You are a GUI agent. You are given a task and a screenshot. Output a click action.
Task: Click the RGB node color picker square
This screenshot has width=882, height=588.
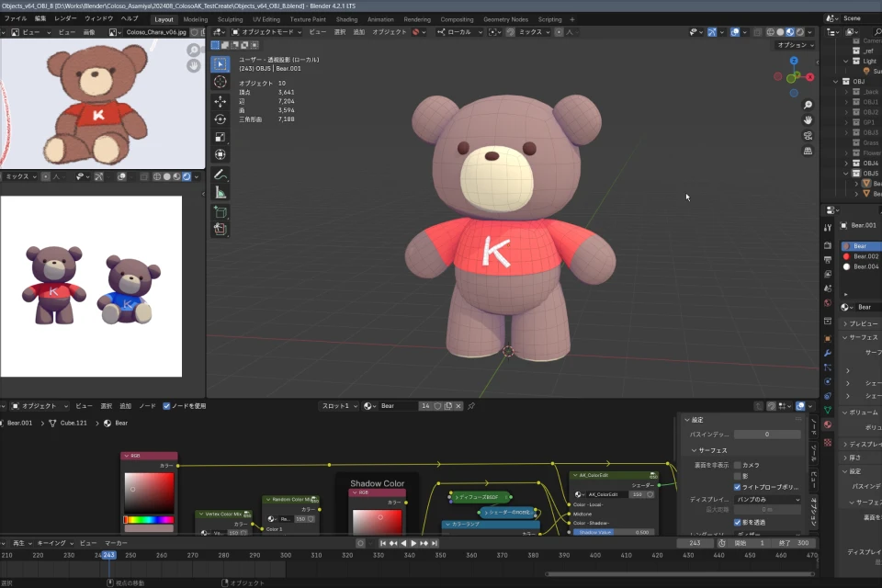coord(149,492)
